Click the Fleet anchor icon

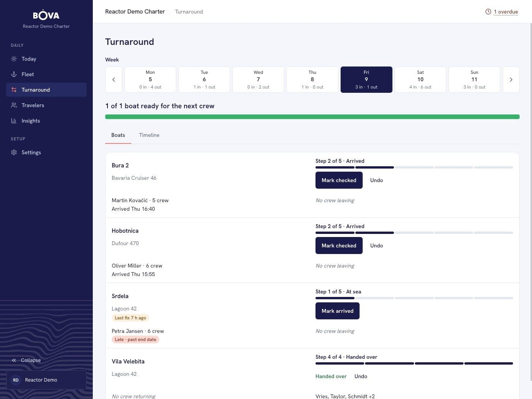14,74
